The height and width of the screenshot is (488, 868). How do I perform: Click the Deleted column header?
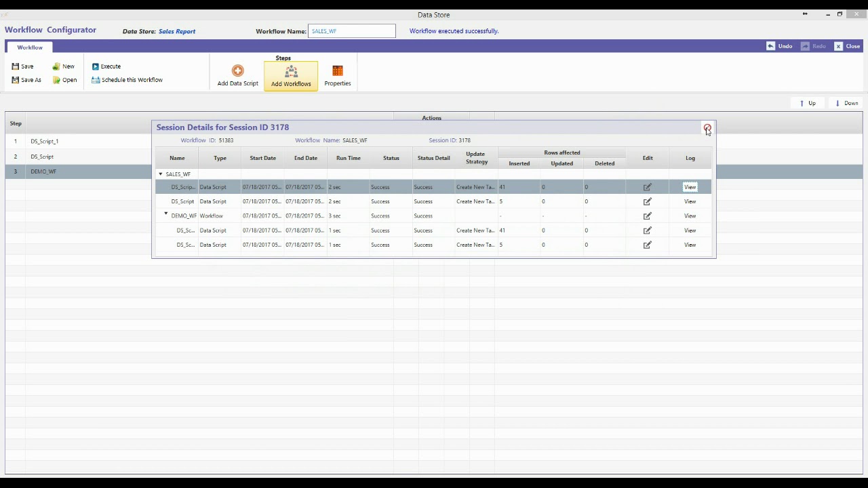[x=605, y=163]
